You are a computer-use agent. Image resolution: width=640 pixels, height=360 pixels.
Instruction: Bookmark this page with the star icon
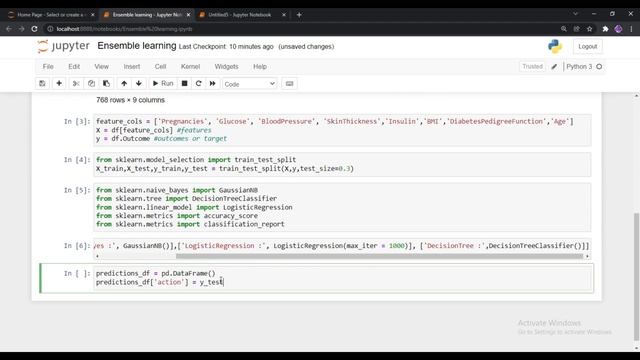pos(589,29)
